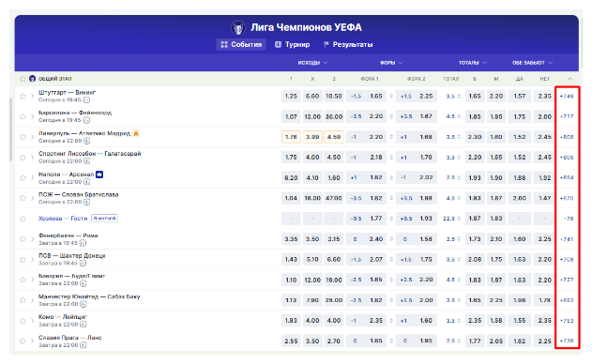Select Ливерпуль win odds 1.78
592x364 pixels.
[x=291, y=137]
